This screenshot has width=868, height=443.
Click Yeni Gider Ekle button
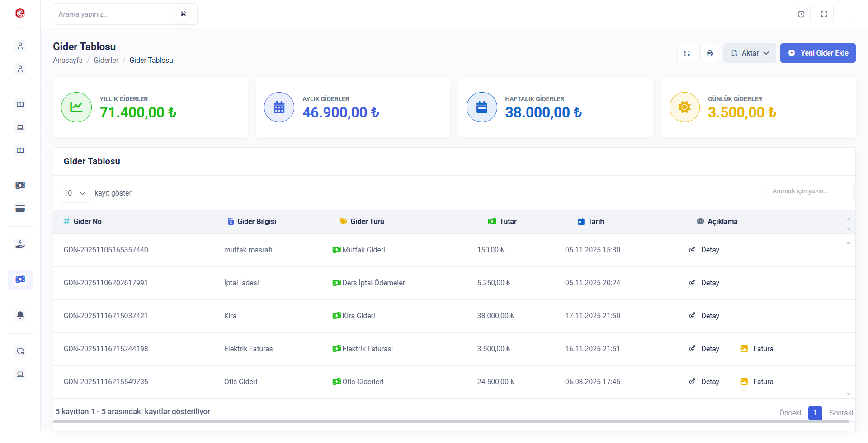[x=817, y=53]
